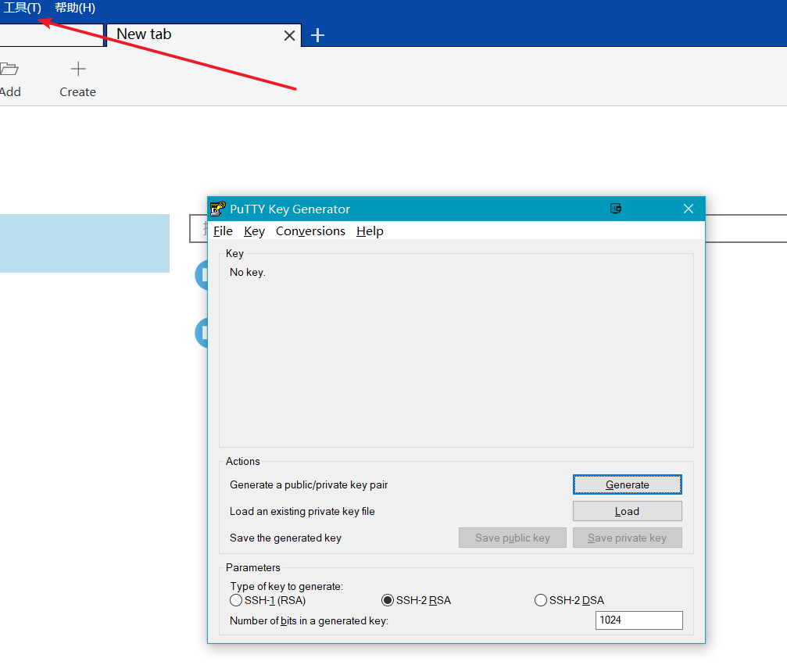Click the Save private key button

tap(628, 538)
